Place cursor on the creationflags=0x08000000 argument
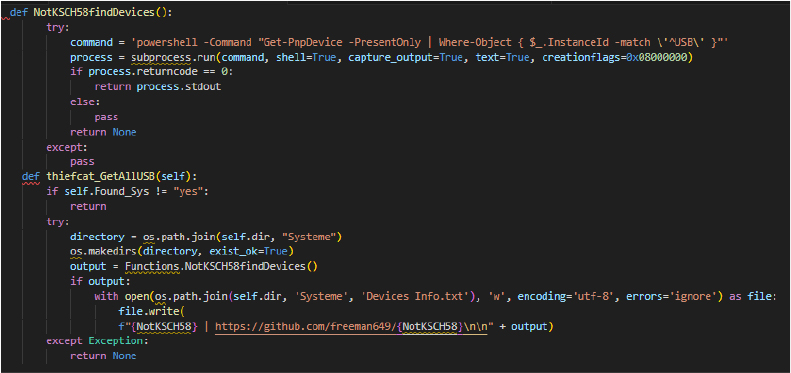The height and width of the screenshot is (373, 791). tap(616, 58)
